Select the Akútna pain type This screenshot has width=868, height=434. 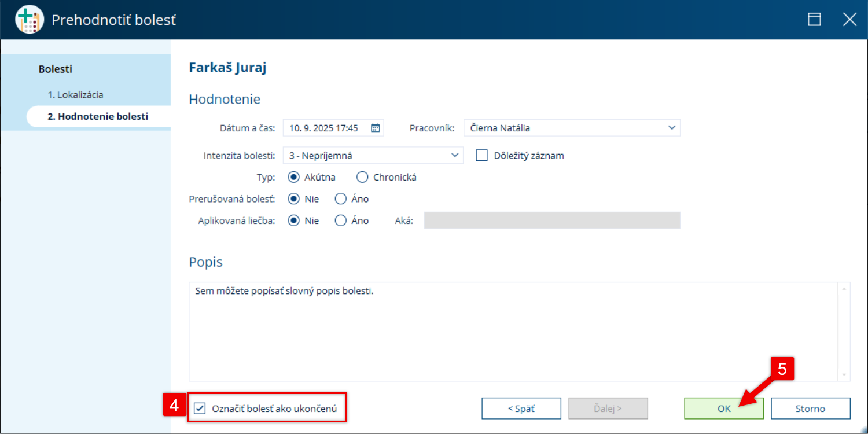[x=293, y=177]
